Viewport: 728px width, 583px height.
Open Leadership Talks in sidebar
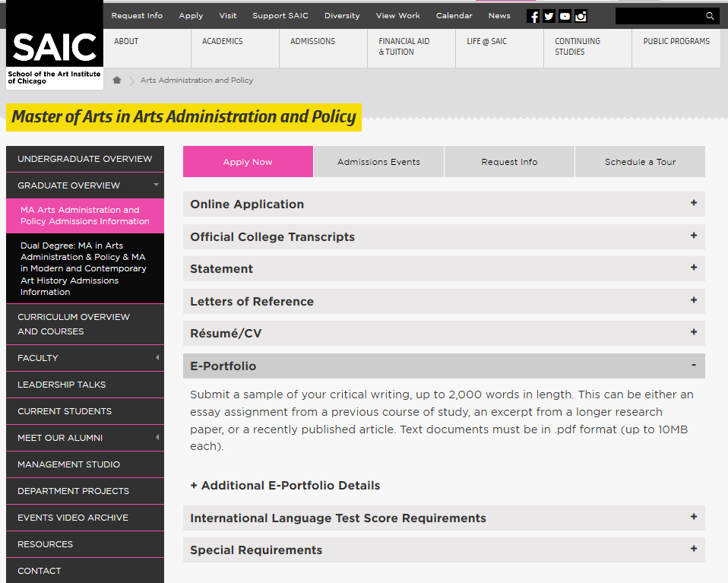pyautogui.click(x=85, y=385)
